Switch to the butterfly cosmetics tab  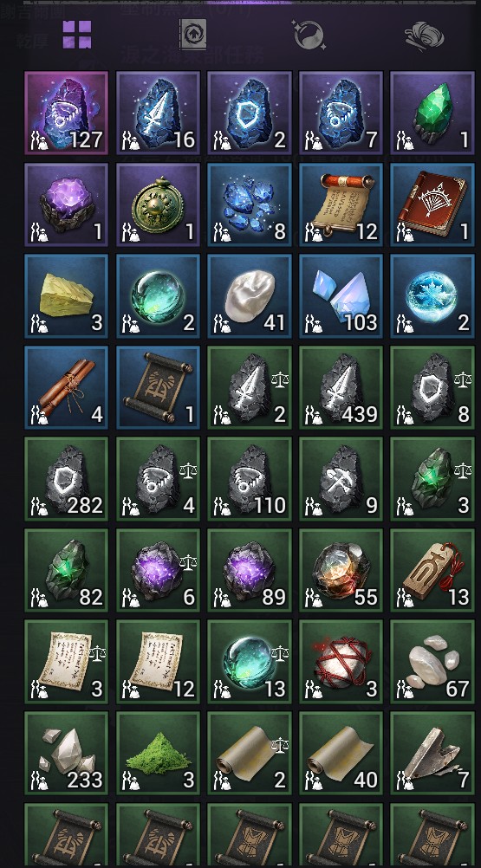(425, 36)
